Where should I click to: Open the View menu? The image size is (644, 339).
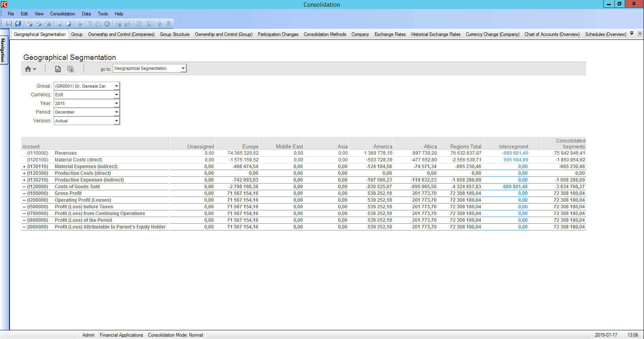(x=39, y=14)
